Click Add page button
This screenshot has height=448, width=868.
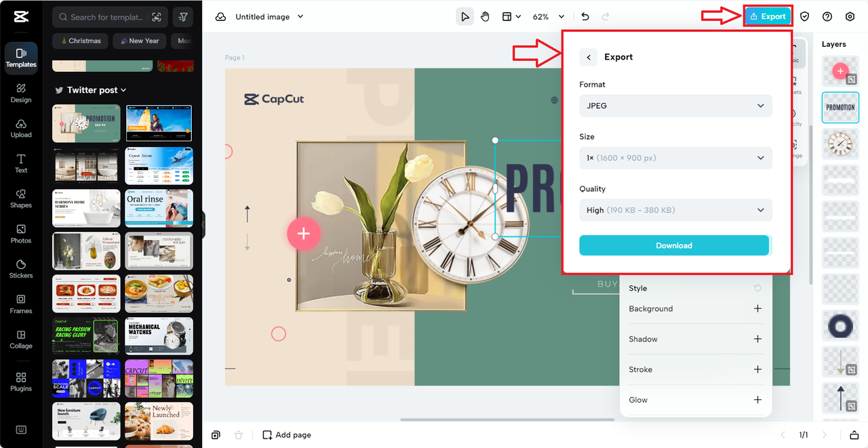click(x=287, y=435)
